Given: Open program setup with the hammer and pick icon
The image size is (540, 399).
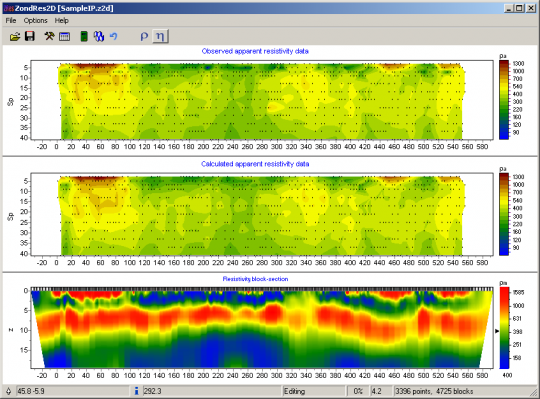Looking at the screenshot, I should pyautogui.click(x=49, y=36).
